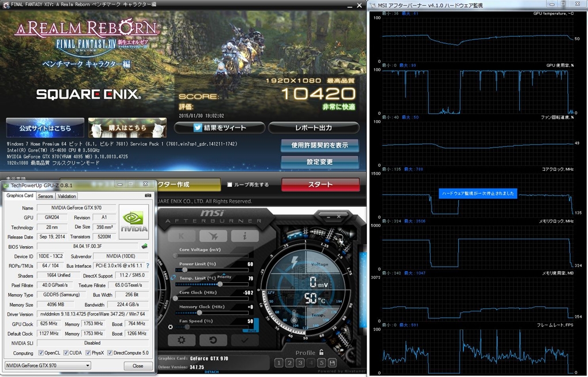Click the blue hardware monitoring paused notice

(x=478, y=193)
